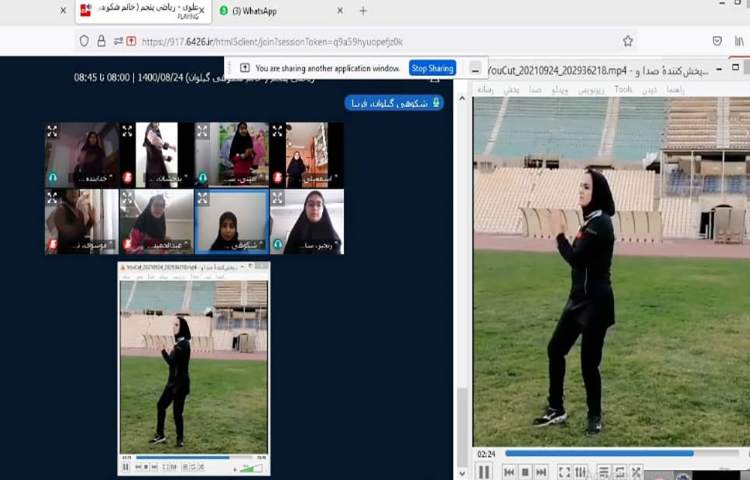The image size is (750, 480).
Task: Open the browser hamburger menu
Action: click(739, 41)
